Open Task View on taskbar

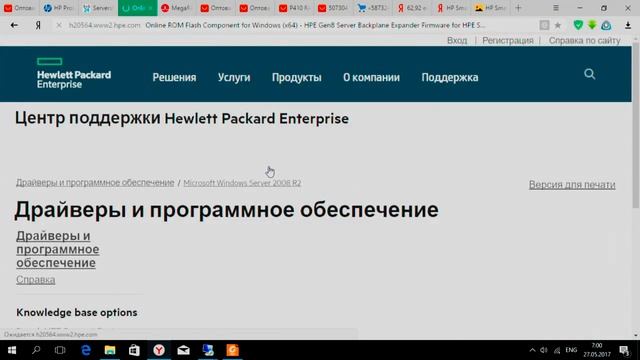(60, 350)
